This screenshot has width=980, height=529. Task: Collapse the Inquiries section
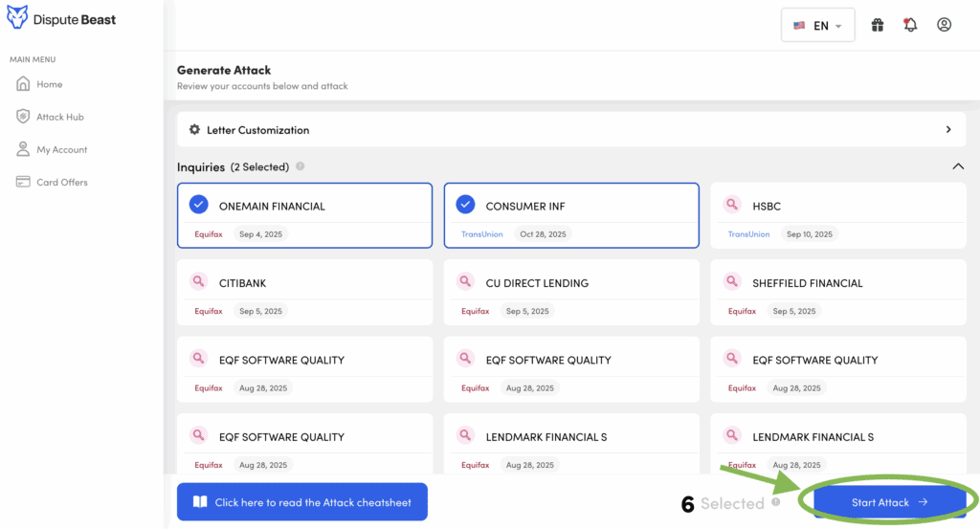pos(958,166)
